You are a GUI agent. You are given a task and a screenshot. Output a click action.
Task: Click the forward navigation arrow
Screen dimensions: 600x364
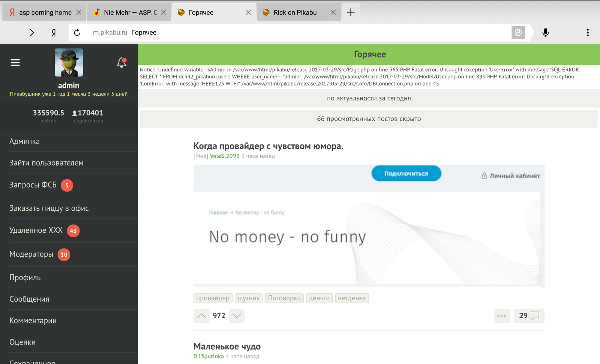point(32,33)
